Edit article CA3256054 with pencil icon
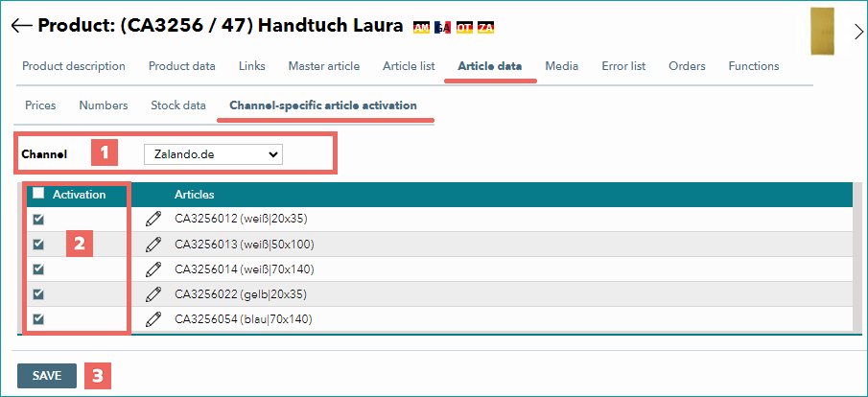Viewport: 868px width, 397px height. click(x=152, y=319)
